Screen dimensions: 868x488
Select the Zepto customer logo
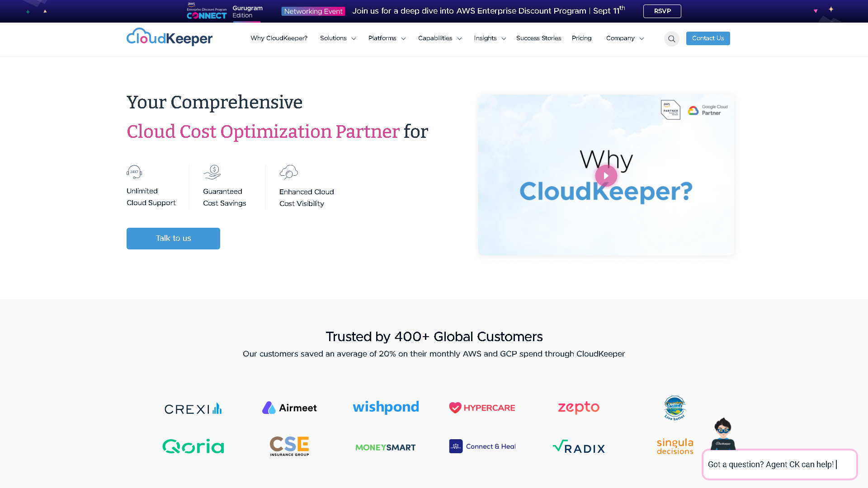tap(578, 407)
